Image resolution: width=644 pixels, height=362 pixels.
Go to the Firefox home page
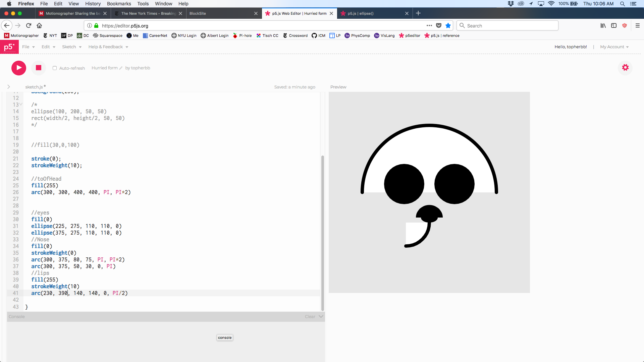tap(39, 25)
